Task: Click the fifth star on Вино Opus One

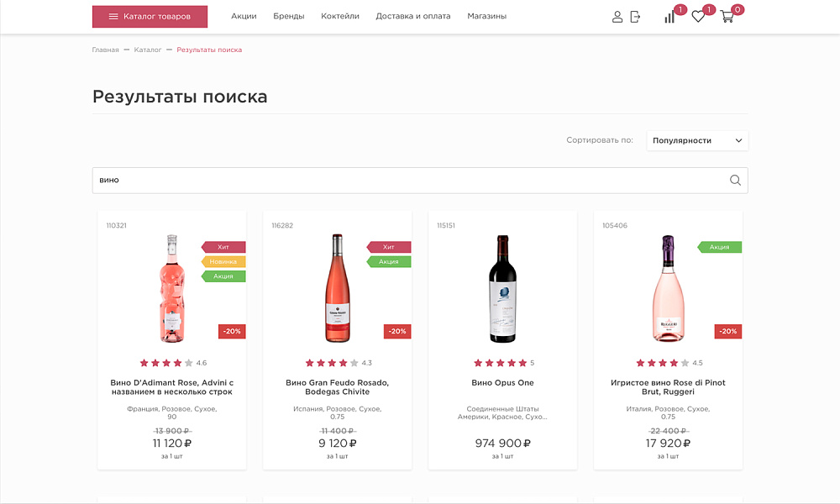Action: coord(521,363)
